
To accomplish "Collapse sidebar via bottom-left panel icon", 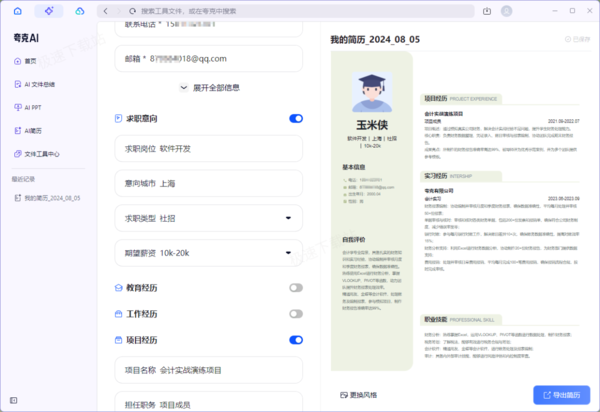I will pos(13,400).
